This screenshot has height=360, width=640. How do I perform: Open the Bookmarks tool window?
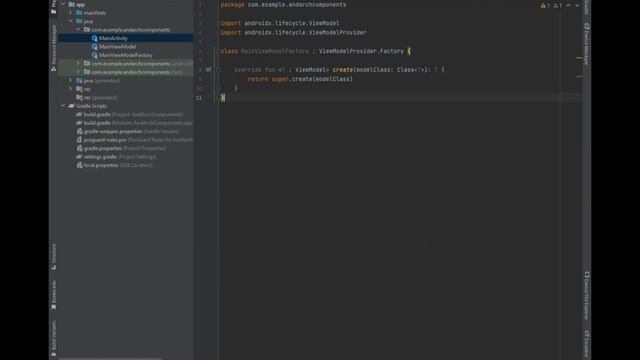pos(53,295)
